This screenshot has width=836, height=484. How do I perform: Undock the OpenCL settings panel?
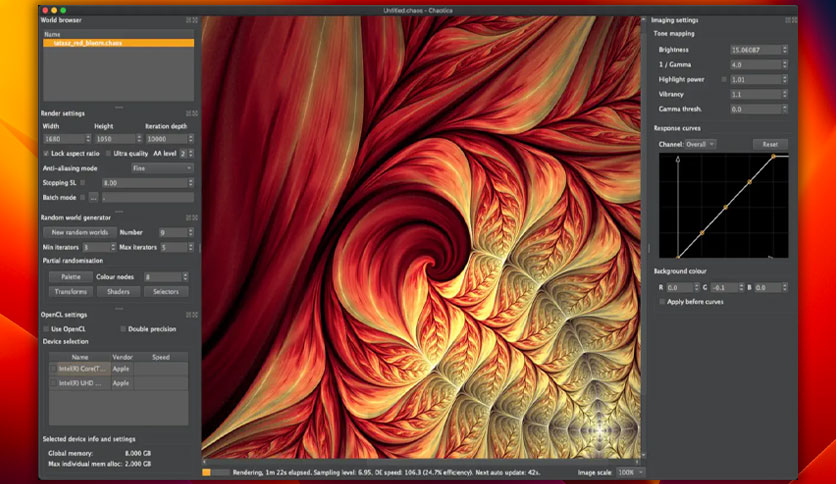(189, 315)
